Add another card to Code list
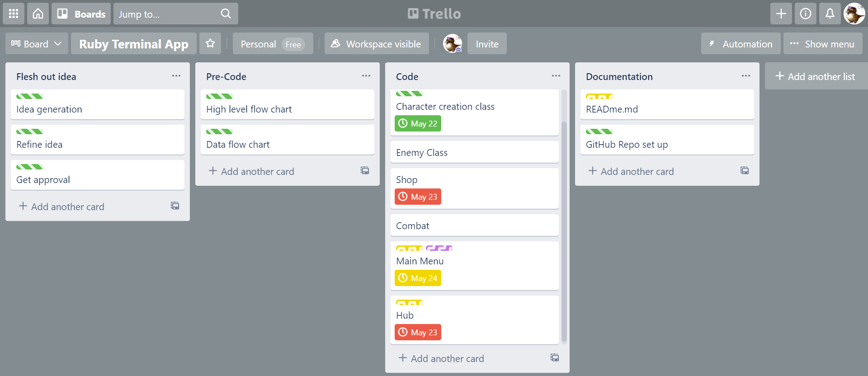The width and height of the screenshot is (868, 376). pyautogui.click(x=441, y=358)
